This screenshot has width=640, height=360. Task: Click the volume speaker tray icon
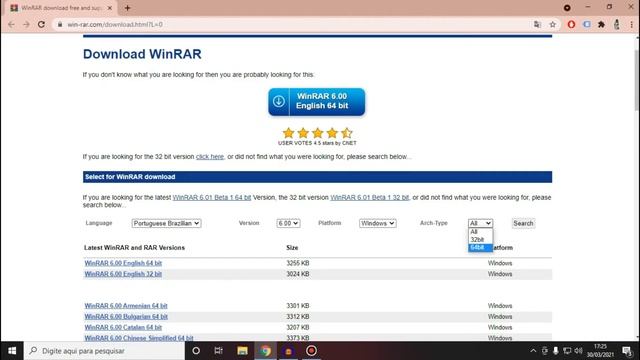click(x=578, y=351)
